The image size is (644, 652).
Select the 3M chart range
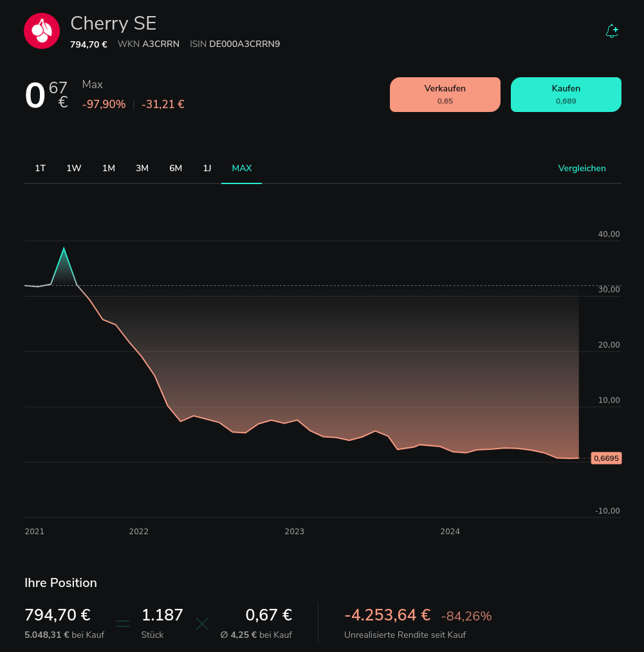[x=142, y=169]
